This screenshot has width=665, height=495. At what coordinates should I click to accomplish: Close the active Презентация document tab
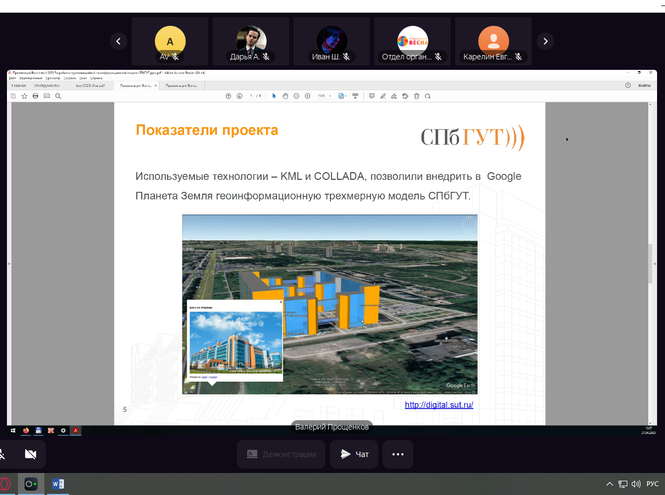point(156,86)
